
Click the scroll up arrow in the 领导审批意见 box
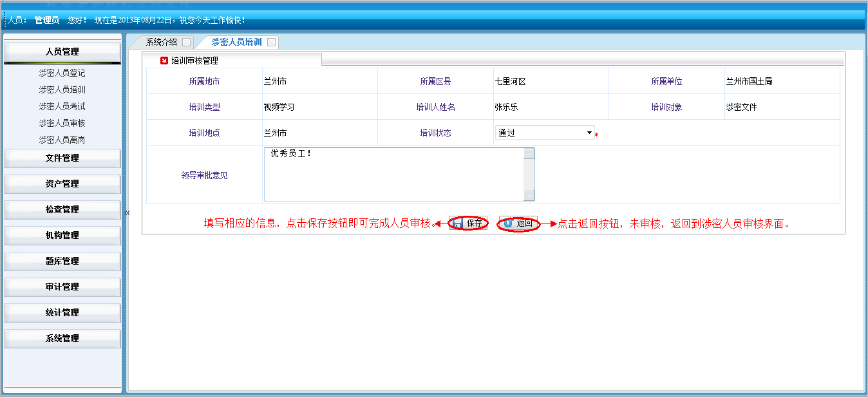529,154
